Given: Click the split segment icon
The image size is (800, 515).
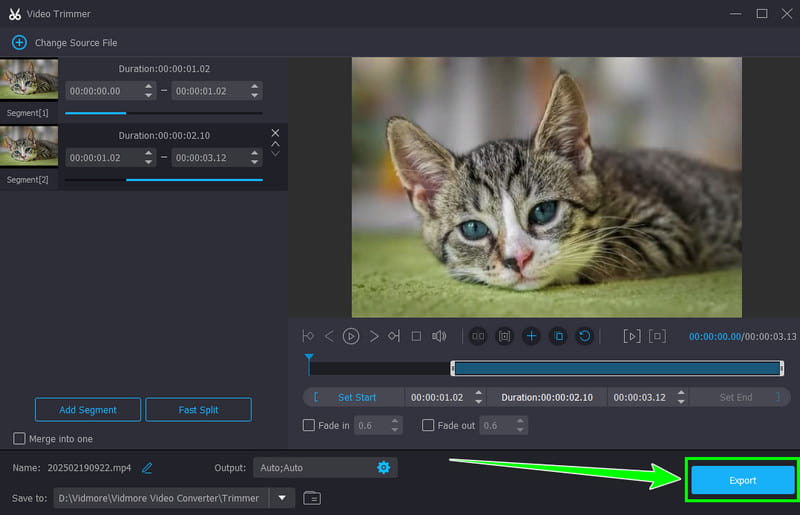Looking at the screenshot, I should coord(478,336).
